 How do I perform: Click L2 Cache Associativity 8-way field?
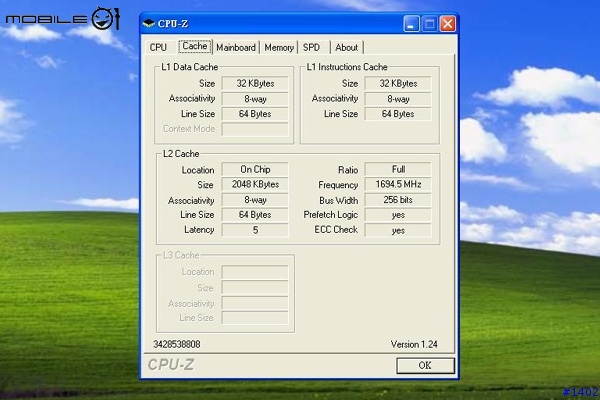point(255,200)
